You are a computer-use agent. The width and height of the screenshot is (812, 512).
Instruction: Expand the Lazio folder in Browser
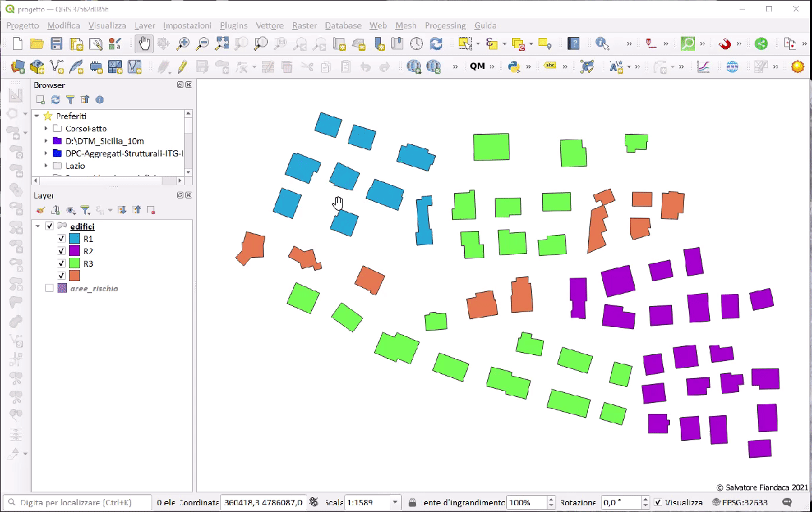pos(46,165)
